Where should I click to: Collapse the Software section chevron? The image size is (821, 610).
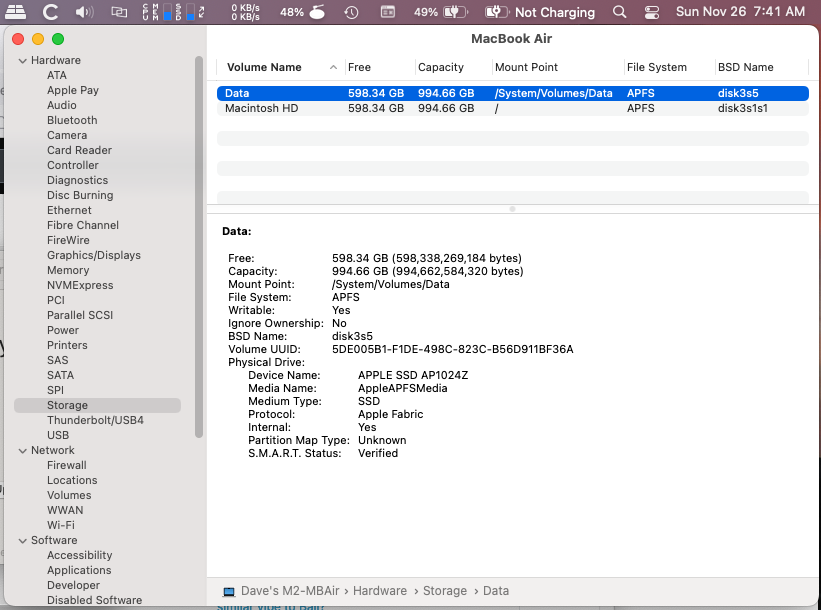23,541
